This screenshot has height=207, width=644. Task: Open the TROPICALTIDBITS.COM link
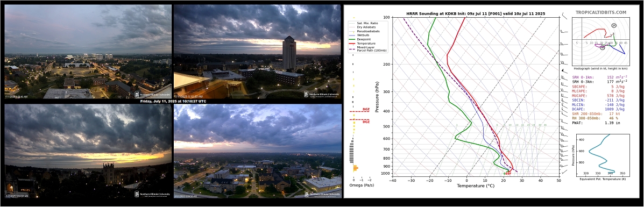(601, 13)
